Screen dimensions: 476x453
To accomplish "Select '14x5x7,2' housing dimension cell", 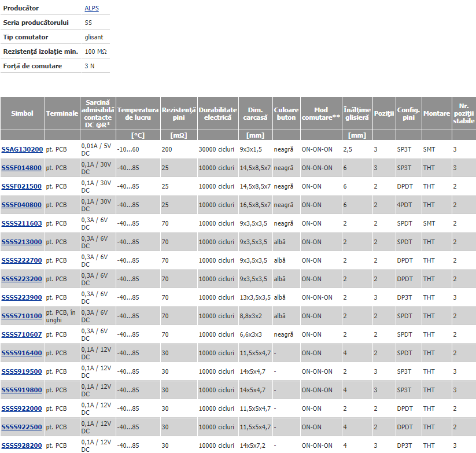I will point(253,445).
